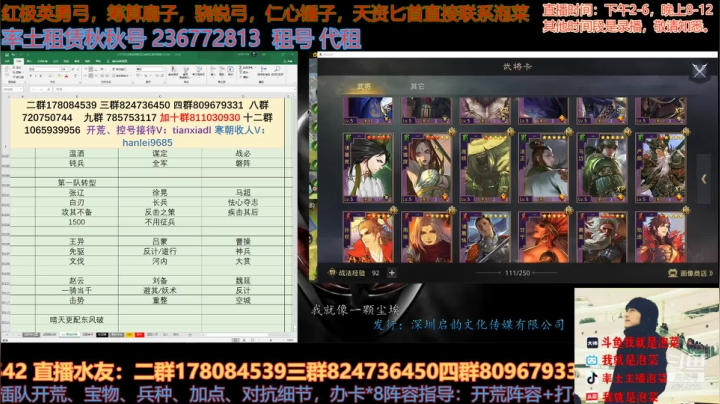Click the Paste icon in Excel ribbon
Viewport: 720px width, 404px height.
[7, 70]
